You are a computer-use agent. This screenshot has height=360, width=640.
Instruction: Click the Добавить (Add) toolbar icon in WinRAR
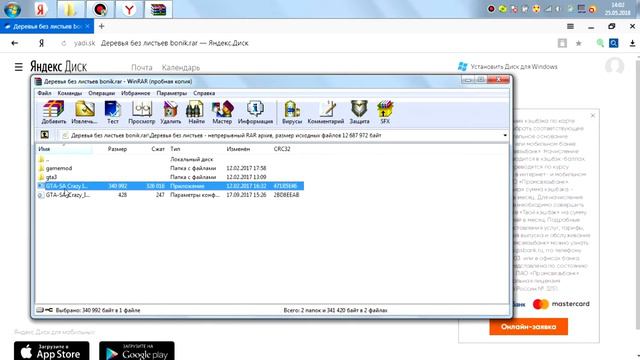(x=53, y=112)
